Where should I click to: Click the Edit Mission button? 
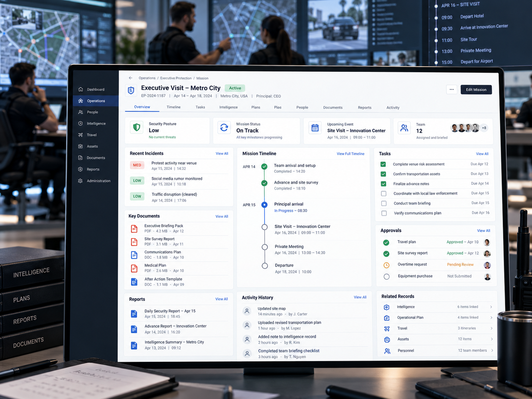point(476,90)
